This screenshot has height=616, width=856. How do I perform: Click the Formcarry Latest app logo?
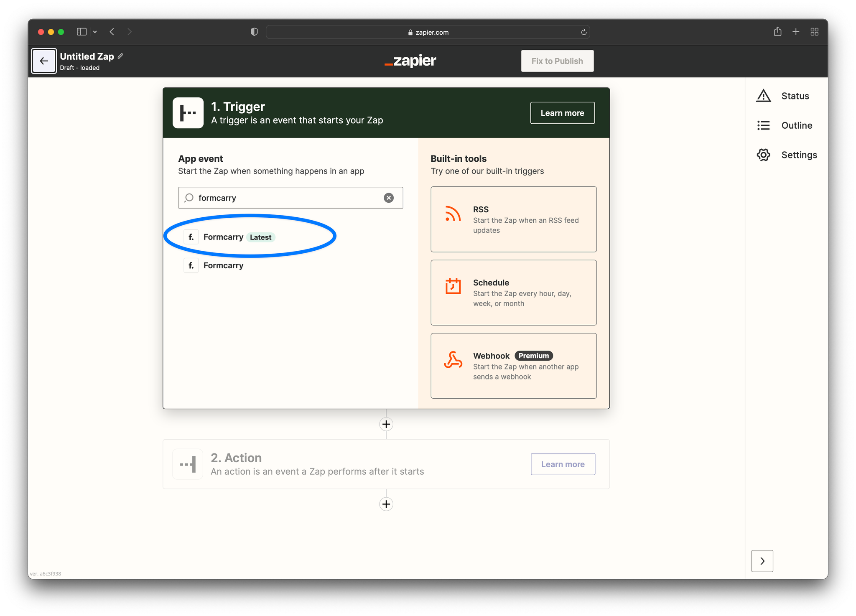pos(191,237)
